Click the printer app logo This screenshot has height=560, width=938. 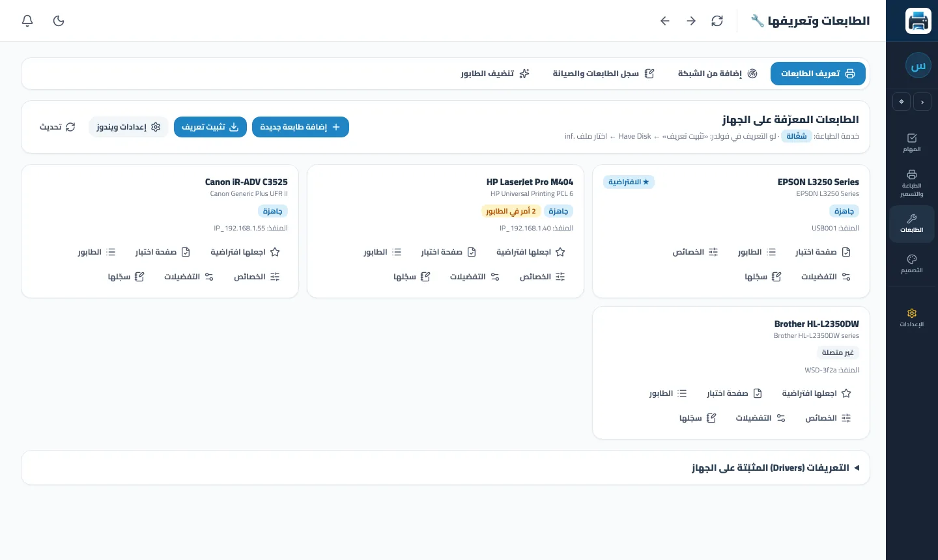(918, 21)
